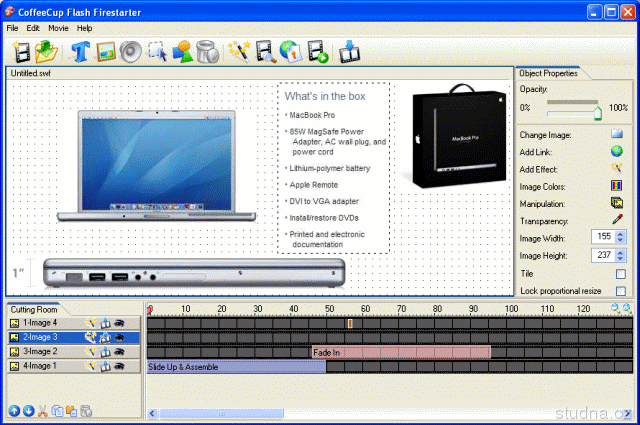Click the Add Effect wand in properties
This screenshot has width=640, height=425.
[x=617, y=168]
